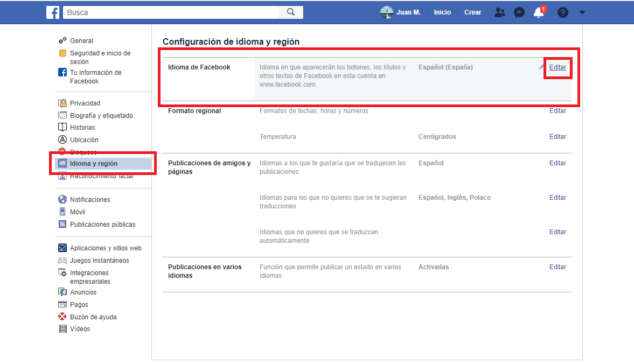Open Privacidad settings

[x=85, y=103]
